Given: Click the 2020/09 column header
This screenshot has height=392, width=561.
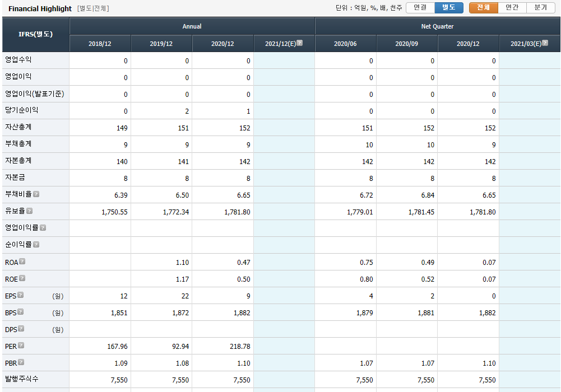Looking at the screenshot, I should (406, 44).
